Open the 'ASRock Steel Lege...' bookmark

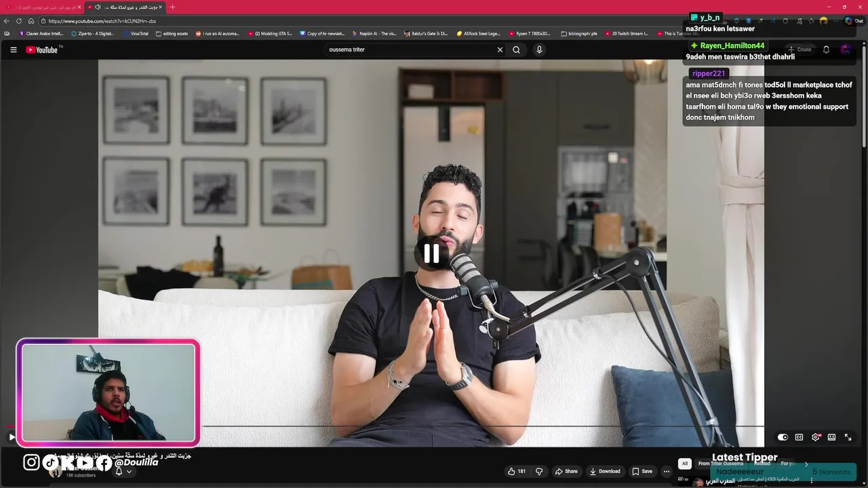coord(478,33)
